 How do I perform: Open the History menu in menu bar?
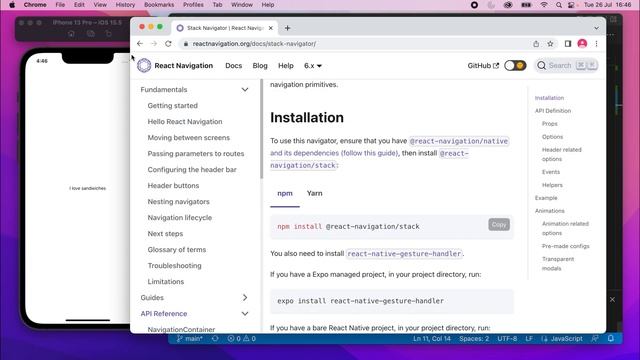125,5
